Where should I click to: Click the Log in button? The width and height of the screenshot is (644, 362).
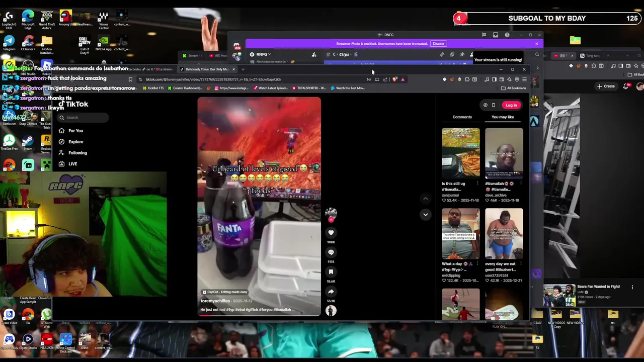click(x=511, y=105)
